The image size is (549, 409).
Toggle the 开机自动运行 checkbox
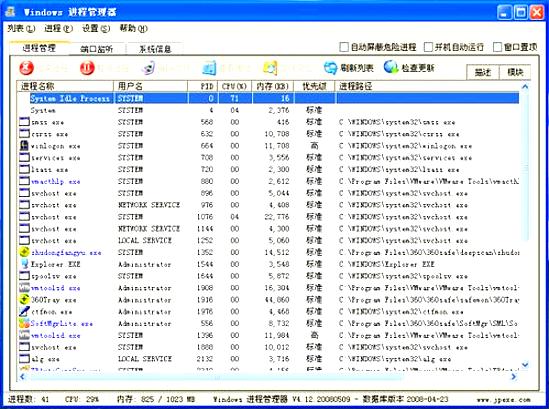[x=428, y=47]
